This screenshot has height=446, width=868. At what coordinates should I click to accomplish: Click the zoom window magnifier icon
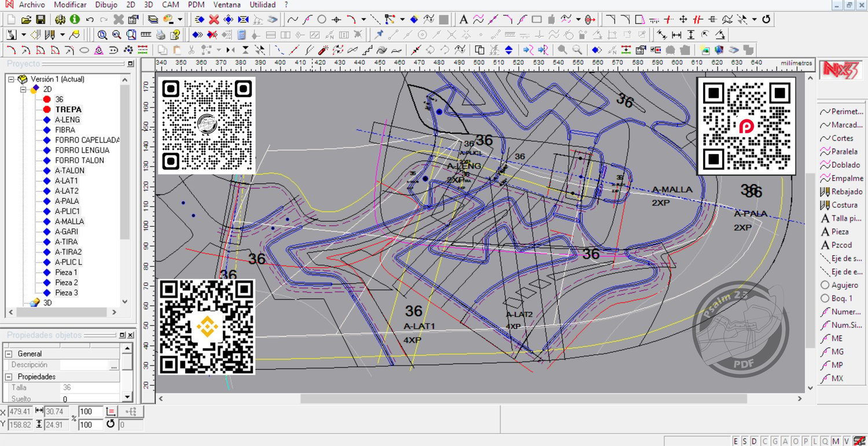pyautogui.click(x=102, y=35)
